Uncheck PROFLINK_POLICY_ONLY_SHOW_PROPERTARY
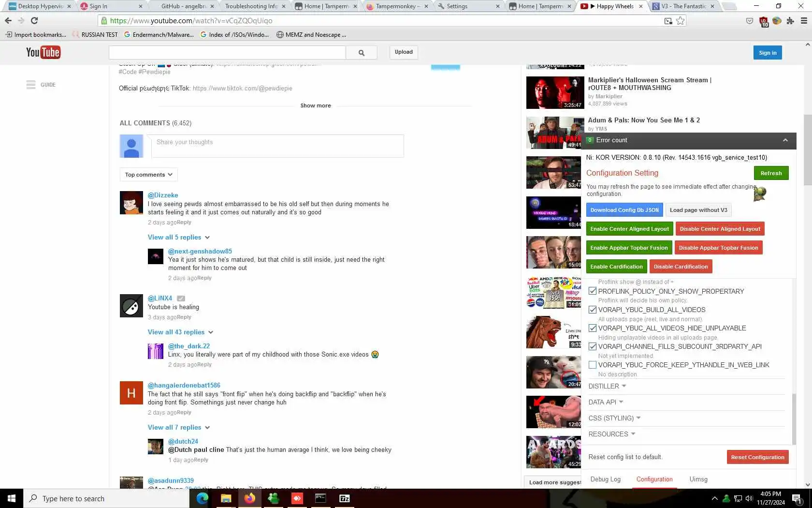The image size is (812, 508). click(593, 291)
